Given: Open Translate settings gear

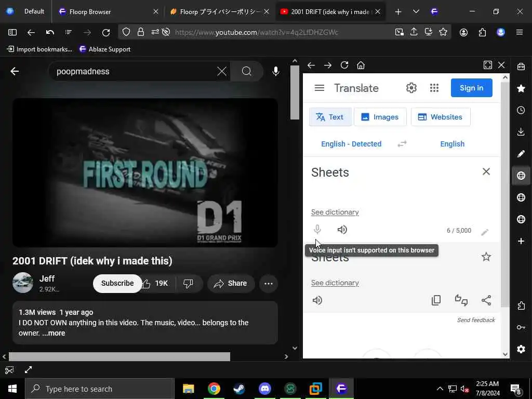Looking at the screenshot, I should pos(411,88).
